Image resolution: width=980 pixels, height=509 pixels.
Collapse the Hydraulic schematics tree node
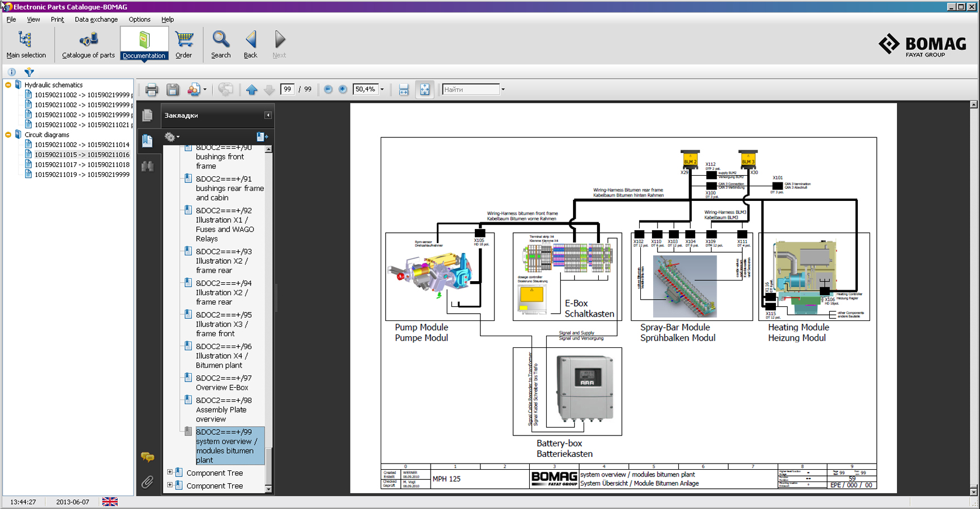tap(8, 85)
